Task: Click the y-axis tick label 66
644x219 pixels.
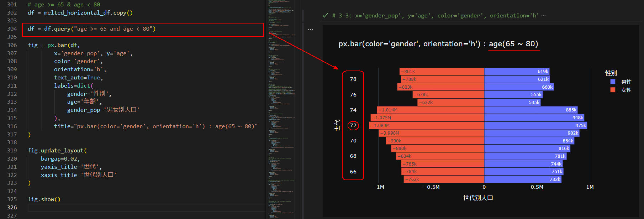Action: (x=353, y=172)
